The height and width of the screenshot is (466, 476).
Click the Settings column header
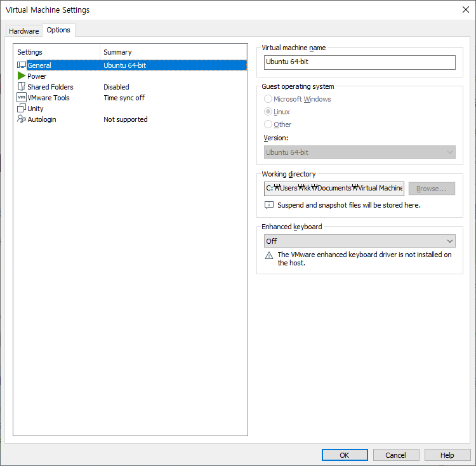56,52
